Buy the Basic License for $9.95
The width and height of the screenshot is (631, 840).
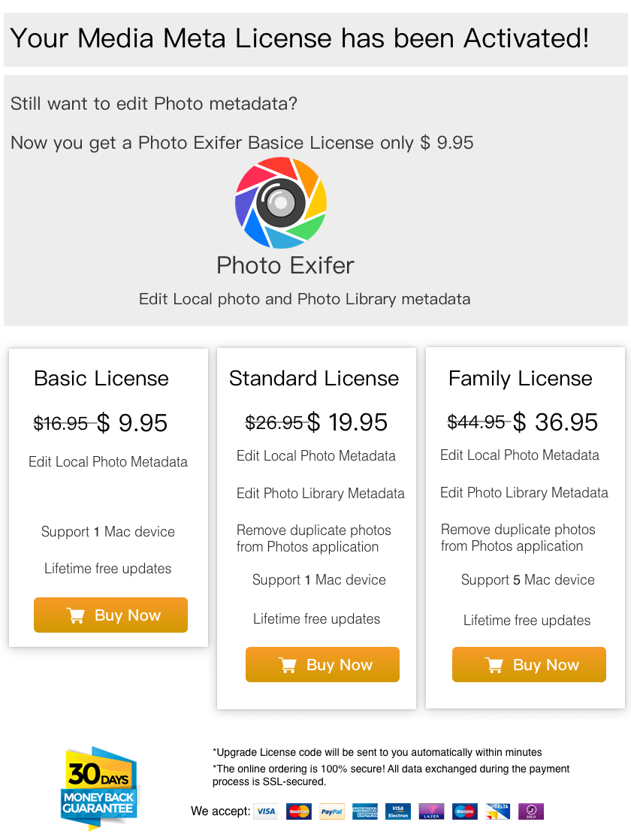(111, 615)
